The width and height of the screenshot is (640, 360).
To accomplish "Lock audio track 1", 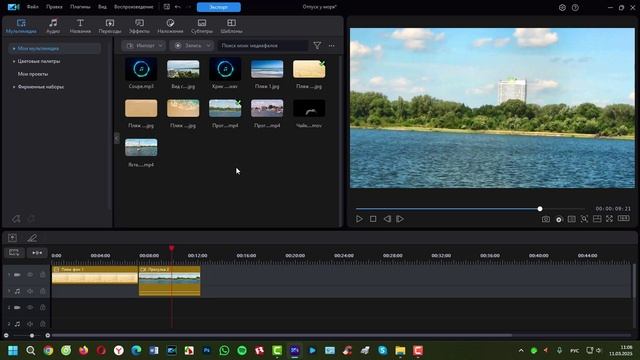I will pos(42,291).
